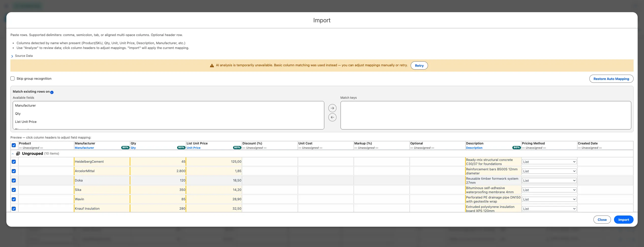
Task: Click Restore Auto Mapping button
Action: pyautogui.click(x=611, y=79)
